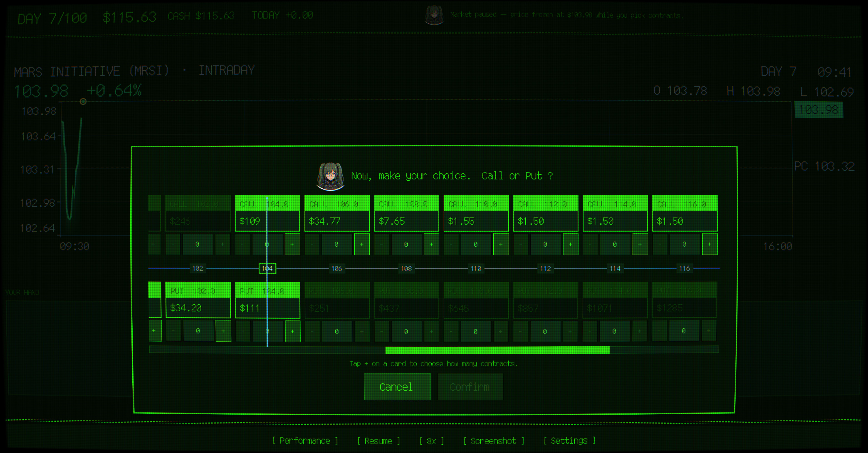The image size is (868, 453).
Task: Open Settings from bottom bar
Action: [x=569, y=441]
